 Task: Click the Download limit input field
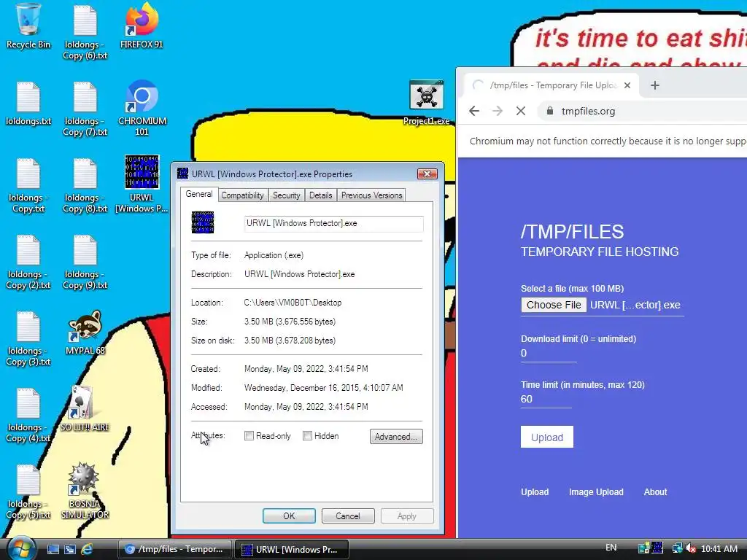[549, 354]
